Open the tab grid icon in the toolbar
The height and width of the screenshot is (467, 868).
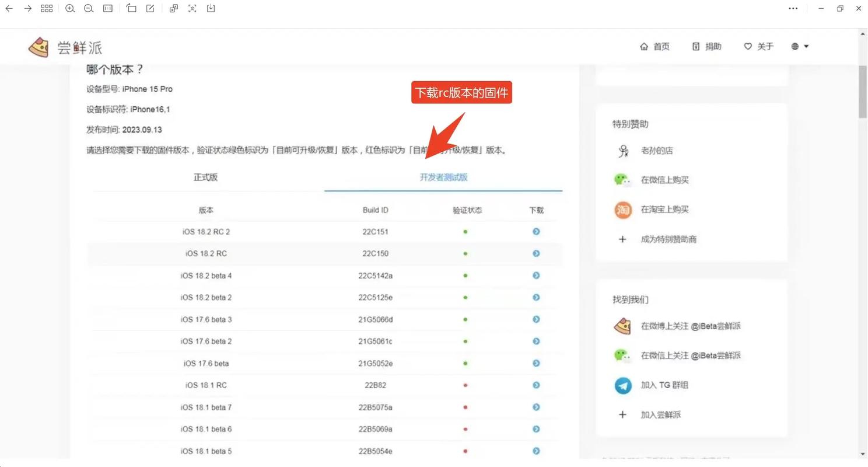pos(47,8)
